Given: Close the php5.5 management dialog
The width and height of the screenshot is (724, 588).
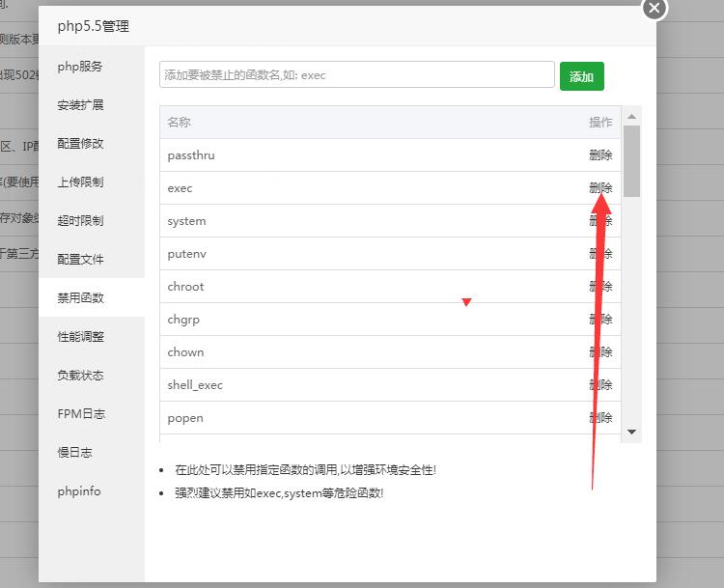Looking at the screenshot, I should pos(654,8).
